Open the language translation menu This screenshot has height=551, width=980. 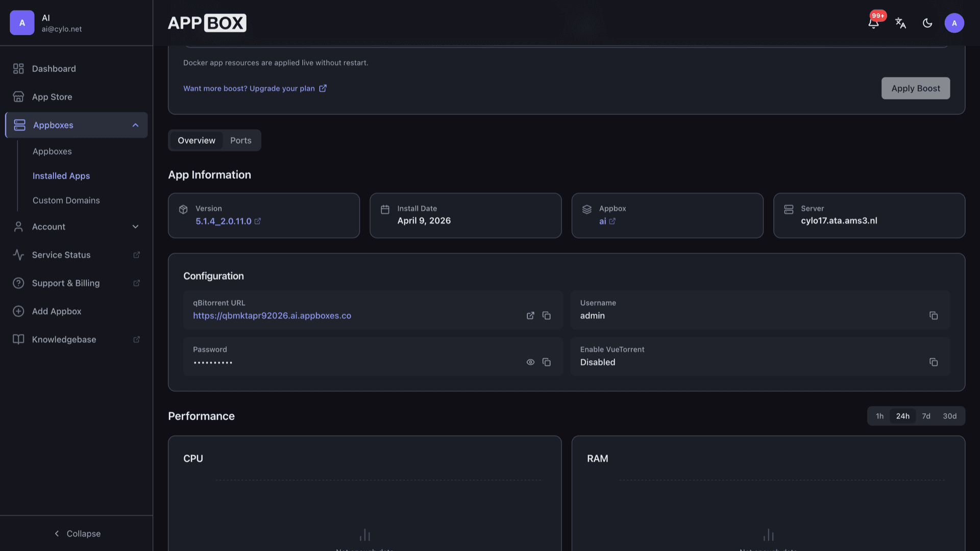(x=900, y=23)
